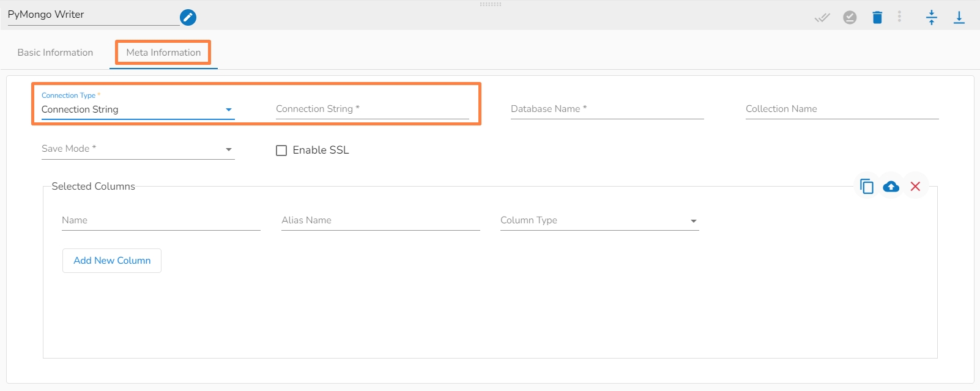Click the download arrow icon at top right
The width and height of the screenshot is (980, 391).
pos(959,17)
